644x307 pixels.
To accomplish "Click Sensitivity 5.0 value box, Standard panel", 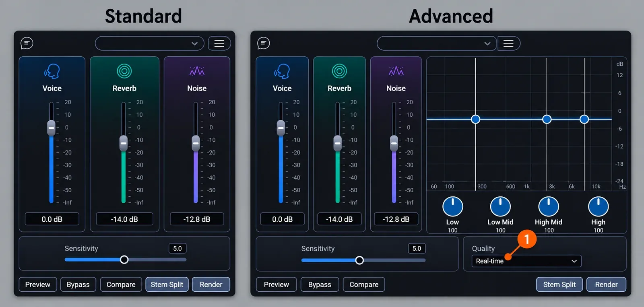I will click(x=178, y=248).
